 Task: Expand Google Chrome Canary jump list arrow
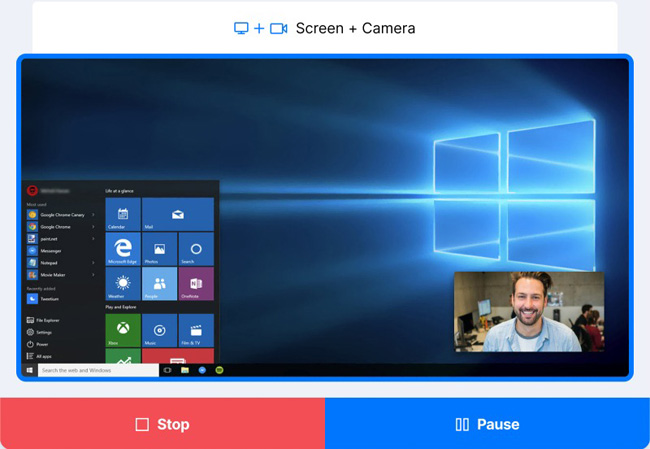pyautogui.click(x=93, y=215)
